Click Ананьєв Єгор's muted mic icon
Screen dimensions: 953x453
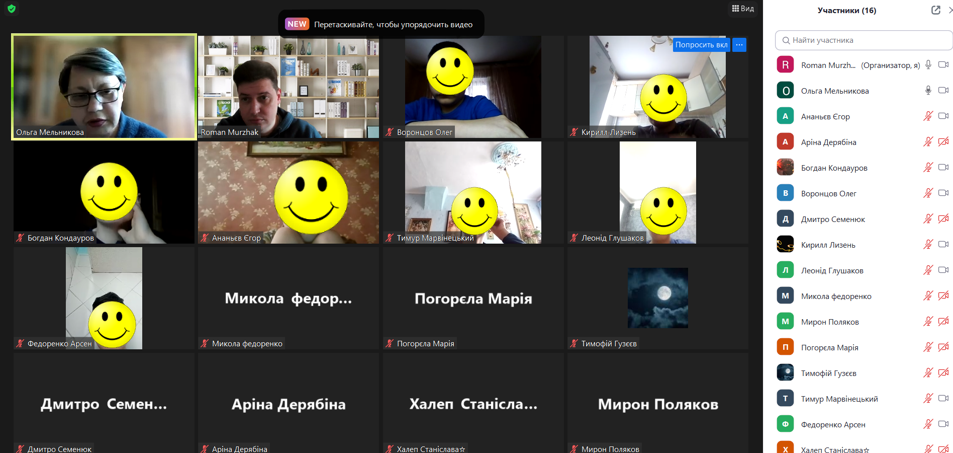pos(928,117)
